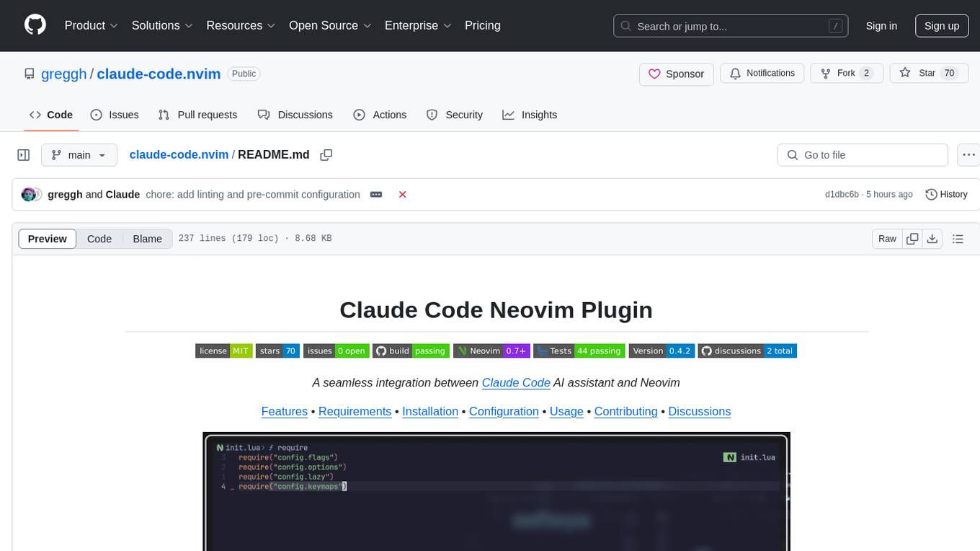This screenshot has width=980, height=551.
Task: Switch to the Code tab
Action: (51, 115)
